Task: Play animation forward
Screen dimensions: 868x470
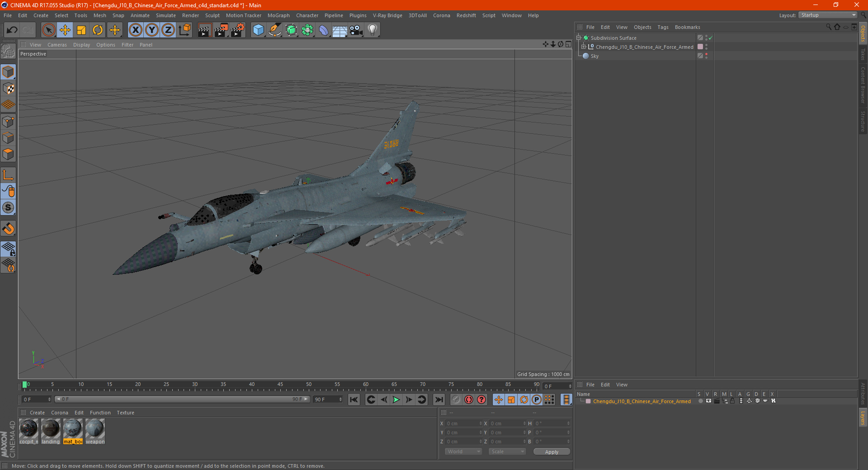Action: pos(396,399)
